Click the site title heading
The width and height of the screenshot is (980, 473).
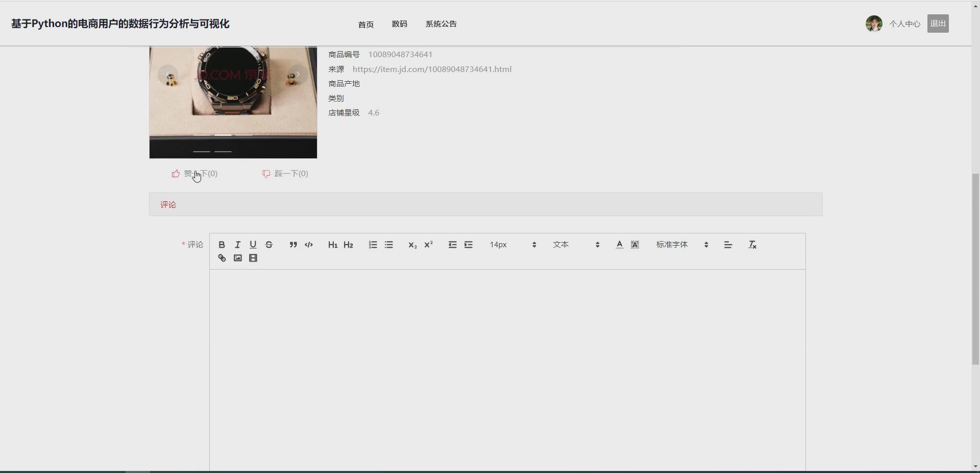tap(120, 23)
